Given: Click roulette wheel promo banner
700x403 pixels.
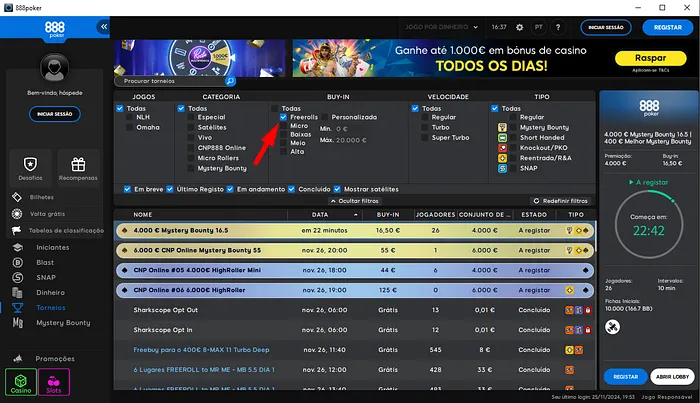Looking at the screenshot, I should click(199, 58).
